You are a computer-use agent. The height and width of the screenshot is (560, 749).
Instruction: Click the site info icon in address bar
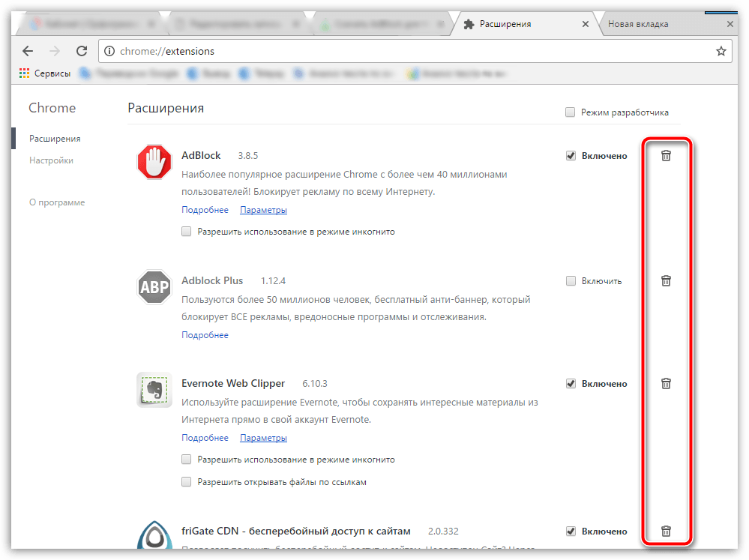(109, 51)
